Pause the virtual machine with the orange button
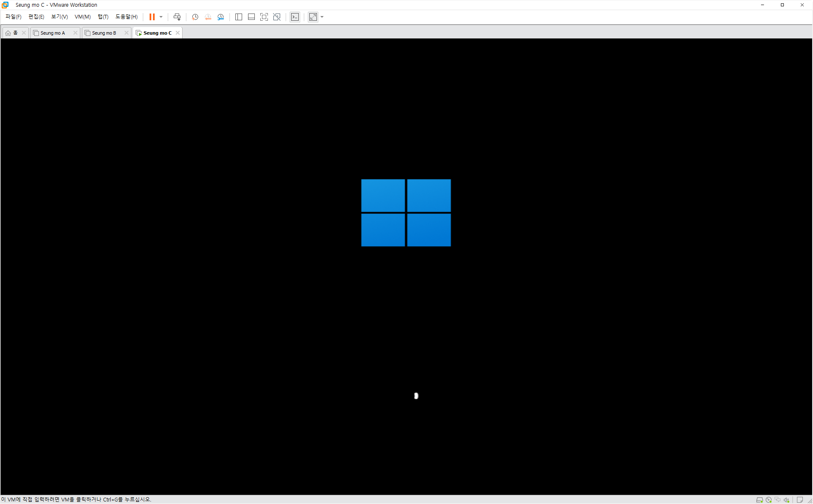Image resolution: width=813 pixels, height=504 pixels. pyautogui.click(x=152, y=17)
